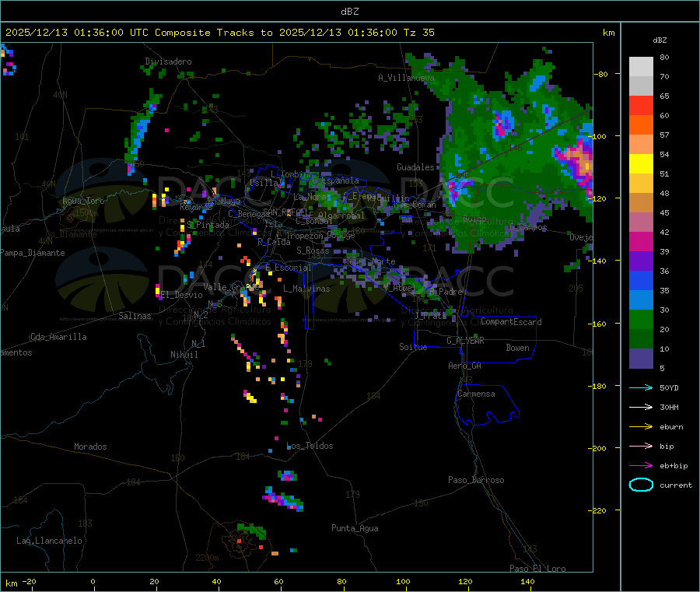Select the magenta swatch in dBZ scale
This screenshot has height=592, width=700.
click(x=641, y=241)
